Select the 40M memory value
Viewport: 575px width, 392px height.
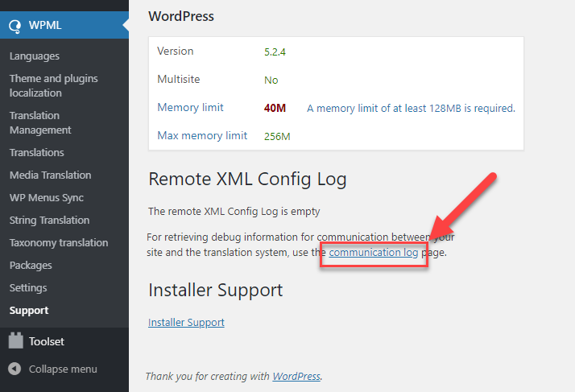click(x=275, y=108)
